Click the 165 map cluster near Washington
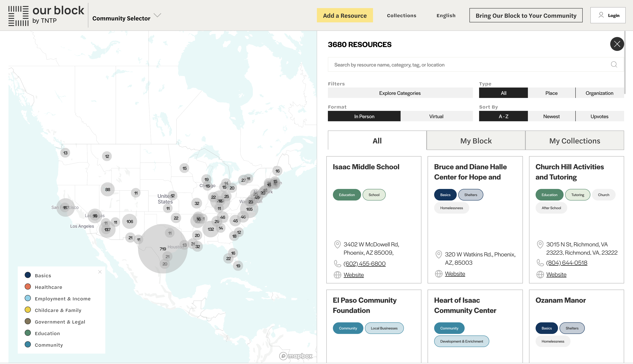Screen dimensions: 633x364 249,209
